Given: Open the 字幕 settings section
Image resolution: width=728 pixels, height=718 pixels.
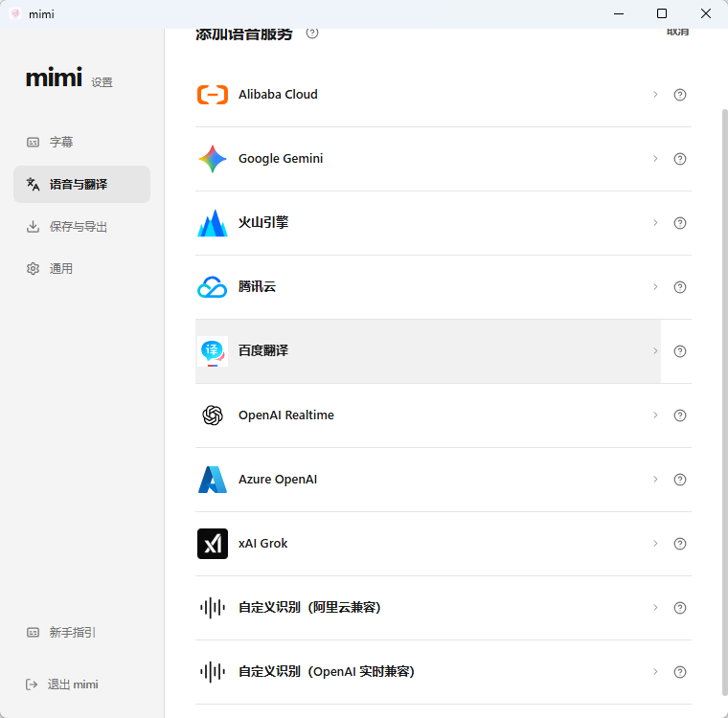Looking at the screenshot, I should pyautogui.click(x=81, y=142).
